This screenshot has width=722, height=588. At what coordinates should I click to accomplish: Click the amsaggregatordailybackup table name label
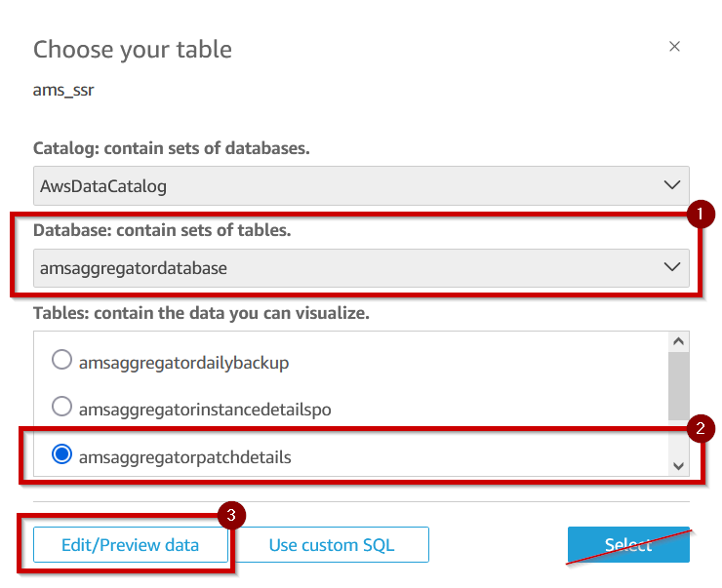(183, 363)
